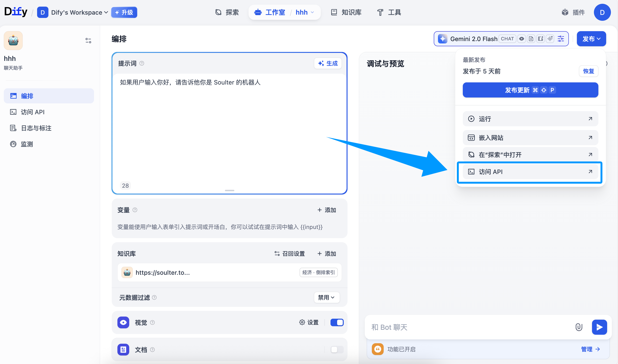Viewport: 618px width, 364px height.
Task: Click the attachment paperclip icon in chat
Action: (x=579, y=327)
